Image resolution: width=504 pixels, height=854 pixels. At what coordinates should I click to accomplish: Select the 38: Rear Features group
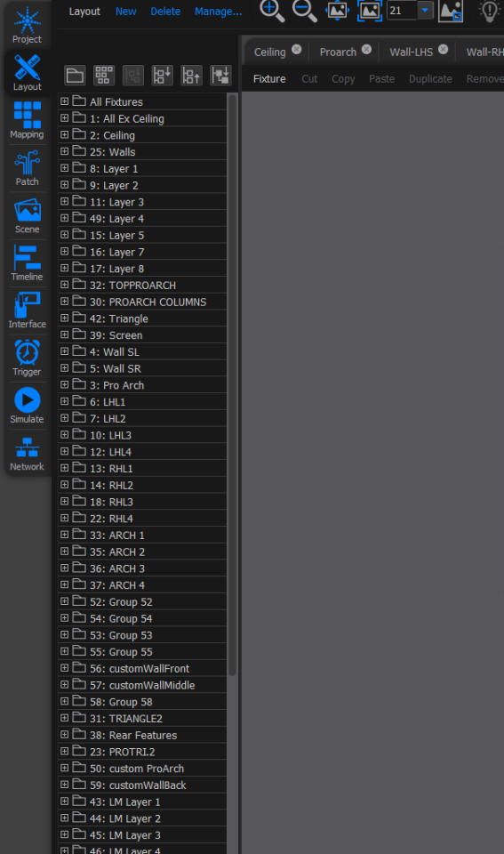click(142, 736)
